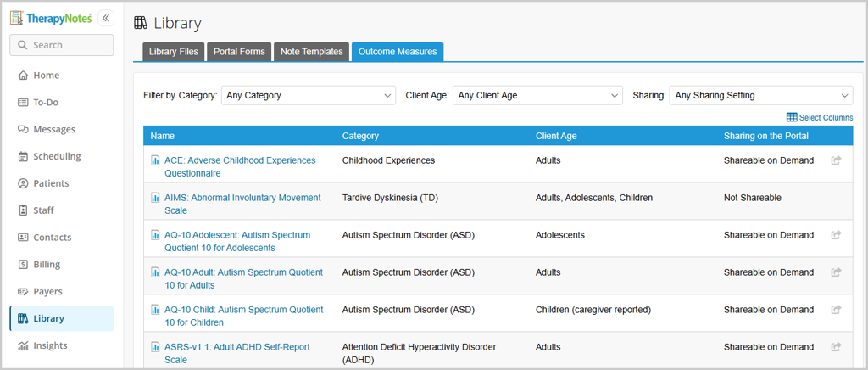Click share icon for AQ-10 Adolescent row
The height and width of the screenshot is (370, 868).
point(836,235)
